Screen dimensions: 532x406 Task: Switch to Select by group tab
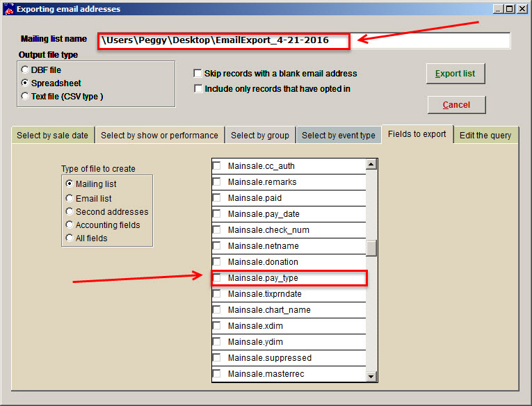coord(260,136)
